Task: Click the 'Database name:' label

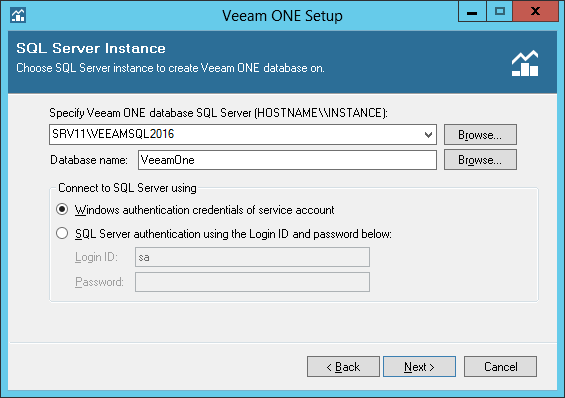Action: tap(89, 160)
